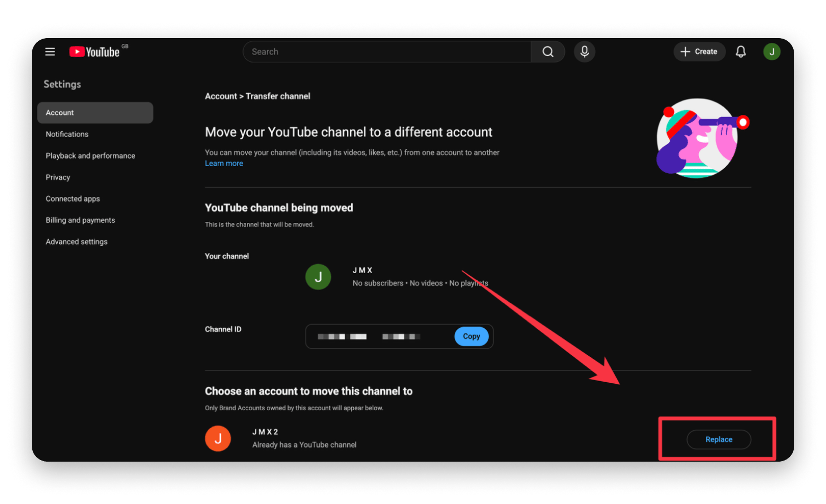Click the JMX channel avatar
This screenshot has height=504, width=826.
coord(318,277)
